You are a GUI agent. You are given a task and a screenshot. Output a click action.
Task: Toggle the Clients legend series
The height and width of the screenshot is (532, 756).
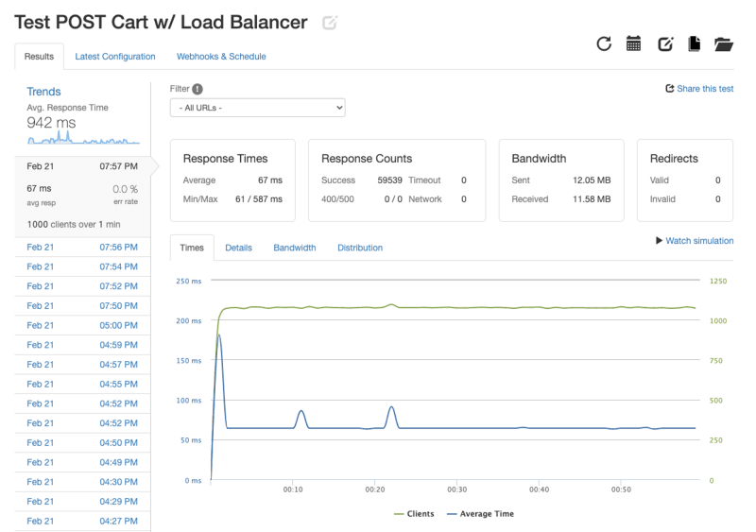(414, 514)
